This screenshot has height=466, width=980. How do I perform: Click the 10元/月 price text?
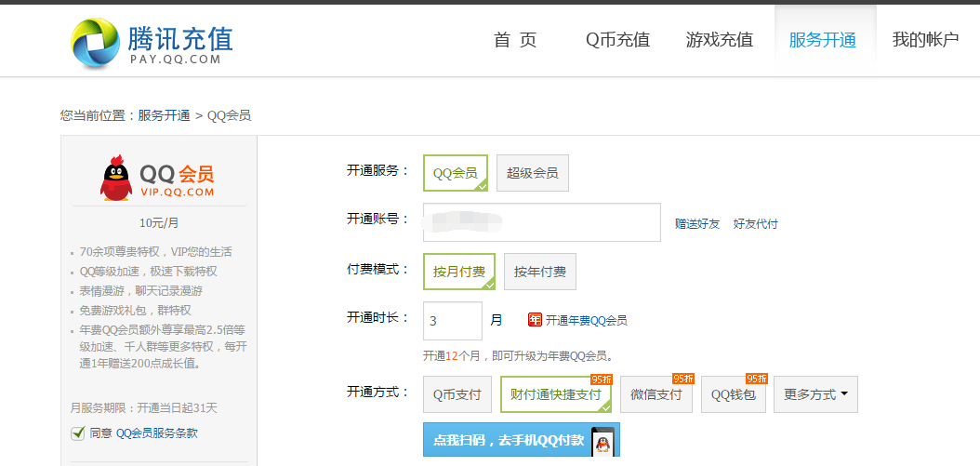click(159, 223)
